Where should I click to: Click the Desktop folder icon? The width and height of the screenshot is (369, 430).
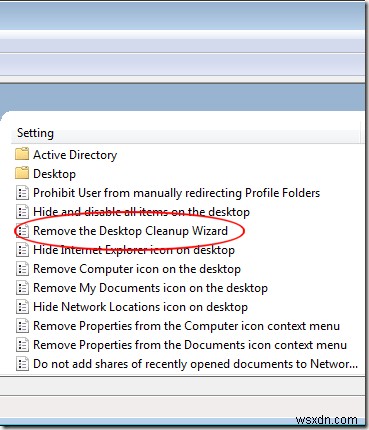pos(22,173)
